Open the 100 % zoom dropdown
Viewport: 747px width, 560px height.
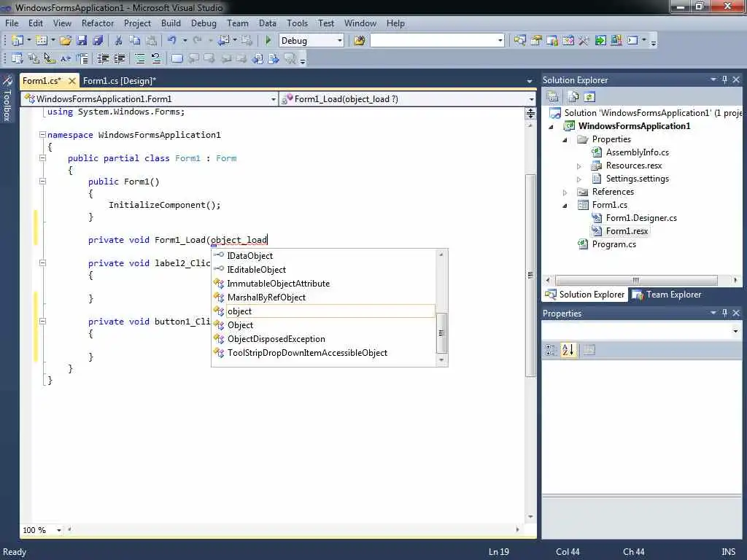coord(58,530)
